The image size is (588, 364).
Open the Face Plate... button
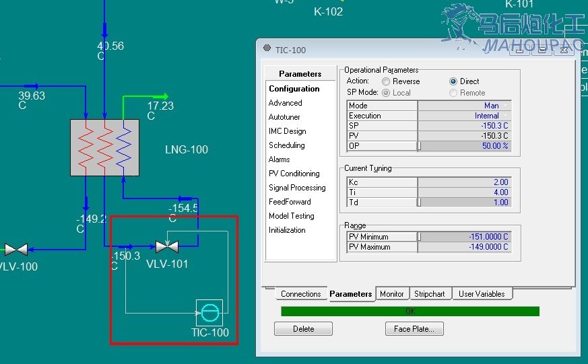(x=414, y=329)
